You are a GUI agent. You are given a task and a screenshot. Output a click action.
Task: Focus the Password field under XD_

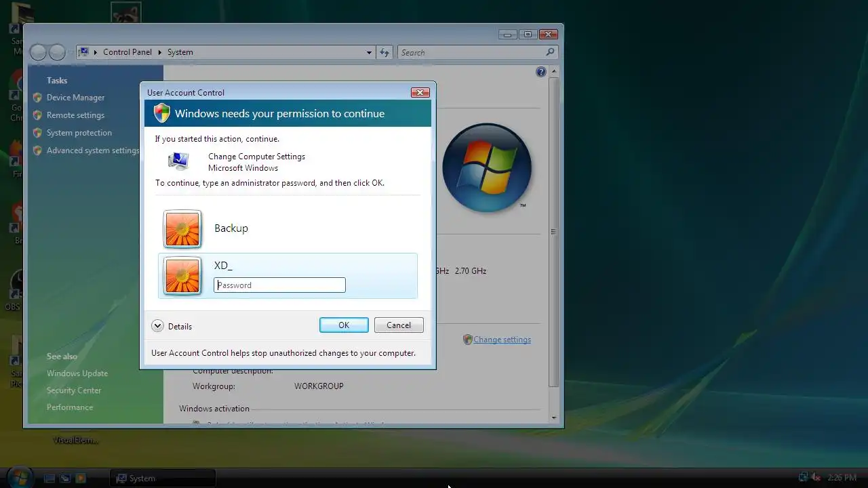(x=279, y=285)
